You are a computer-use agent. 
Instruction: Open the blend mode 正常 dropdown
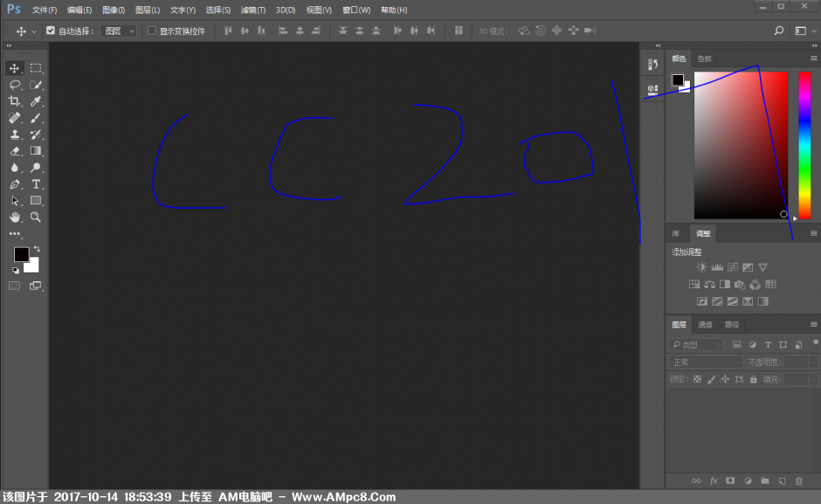[706, 362]
